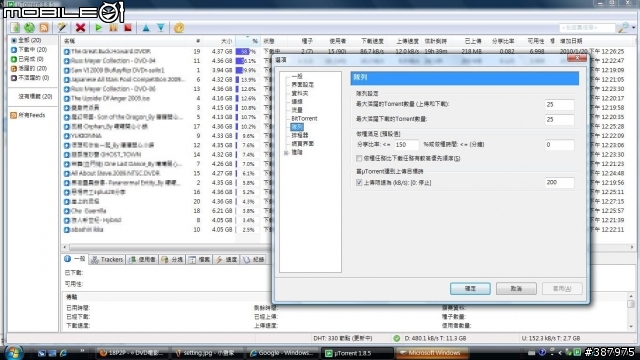Click the green network status icon in status bar

click(x=396, y=338)
